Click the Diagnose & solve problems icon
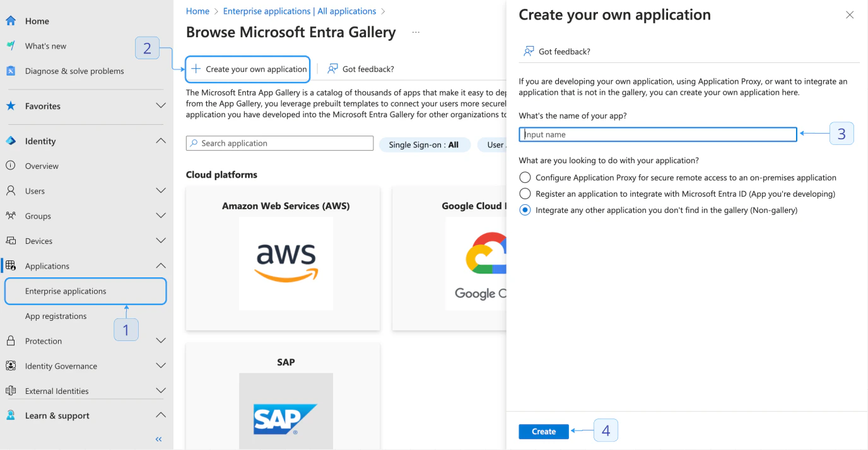 tap(11, 71)
